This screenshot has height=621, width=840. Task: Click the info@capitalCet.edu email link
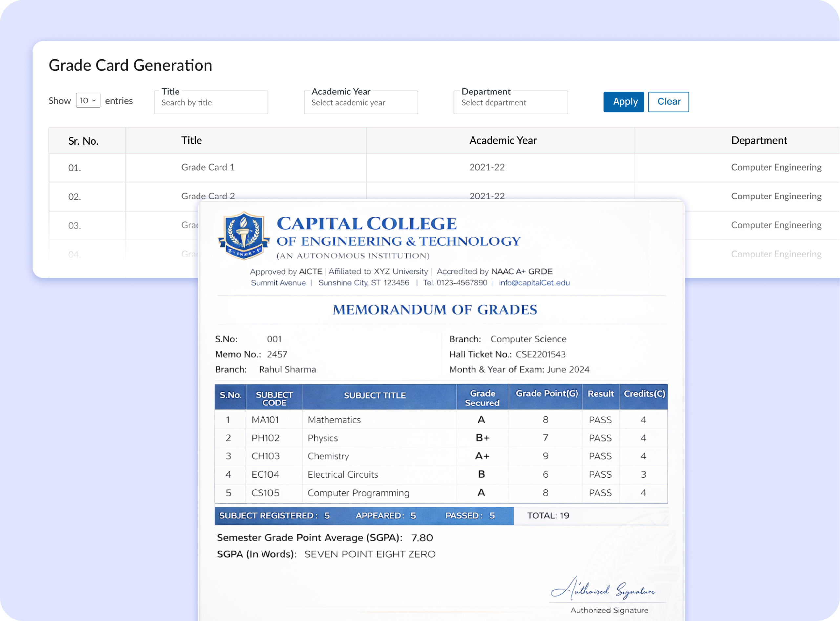coord(534,283)
